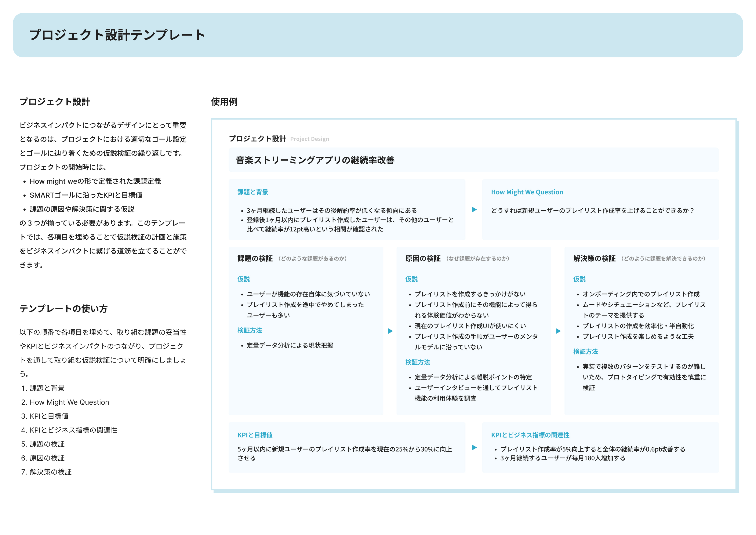756x535 pixels.
Task: Click 仮説 label in 解決策の検証 card
Action: (579, 279)
